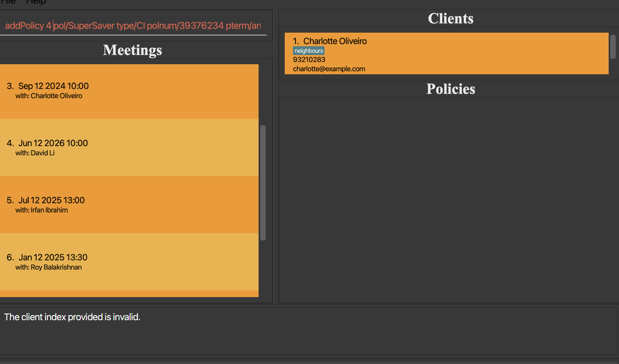Click the Meetings panel header
The height and width of the screenshot is (364, 619).
click(133, 50)
